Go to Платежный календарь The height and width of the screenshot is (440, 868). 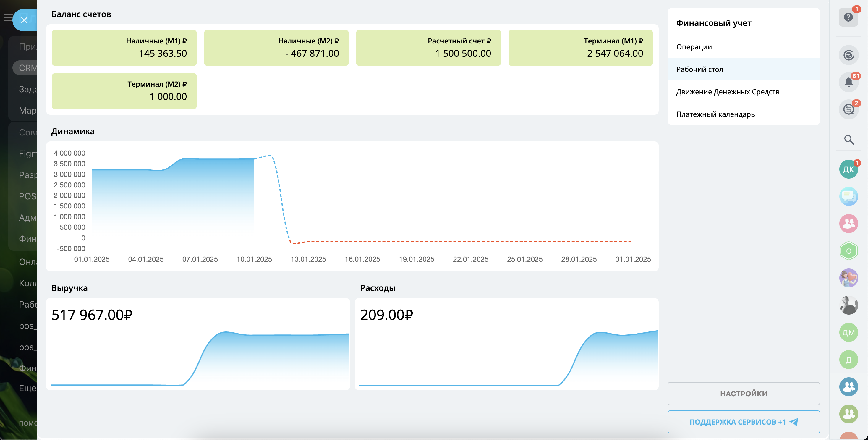pyautogui.click(x=715, y=114)
